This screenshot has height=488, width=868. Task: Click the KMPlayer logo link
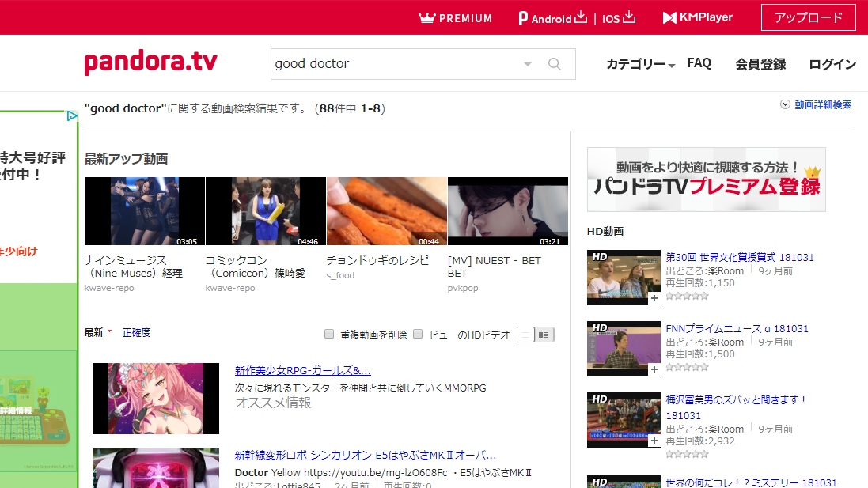pyautogui.click(x=698, y=17)
